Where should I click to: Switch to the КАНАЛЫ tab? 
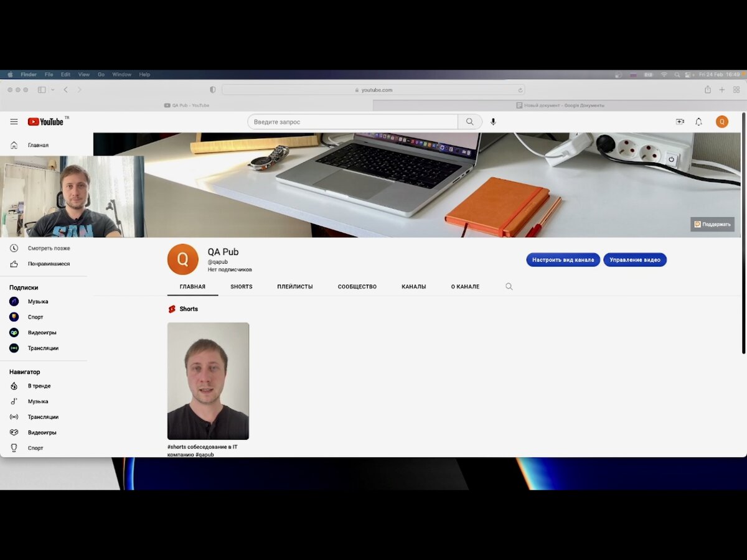(414, 287)
